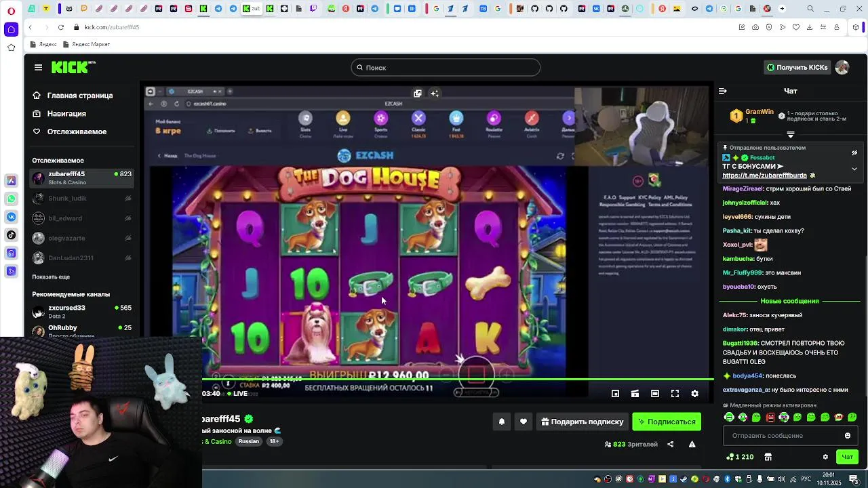Viewport: 868px width, 488px height.
Task: Open TikTok in Opera sidebar
Action: click(x=11, y=235)
